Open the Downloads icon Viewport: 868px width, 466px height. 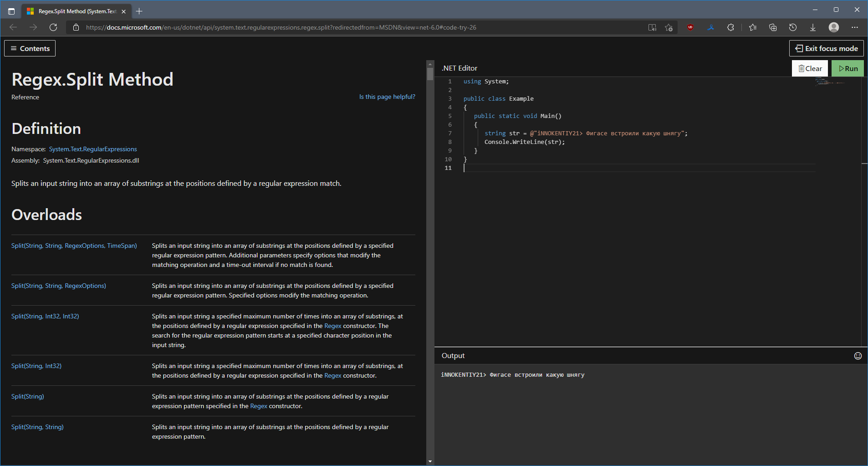tap(813, 27)
